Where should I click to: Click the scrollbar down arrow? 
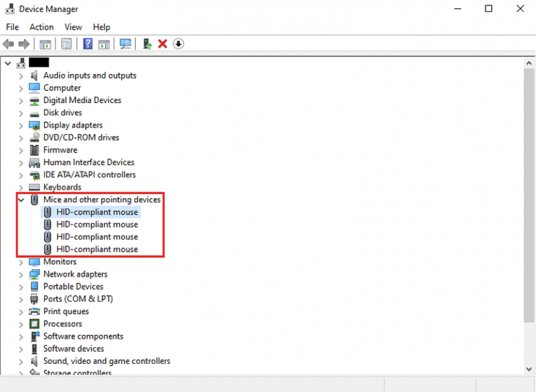(529, 369)
